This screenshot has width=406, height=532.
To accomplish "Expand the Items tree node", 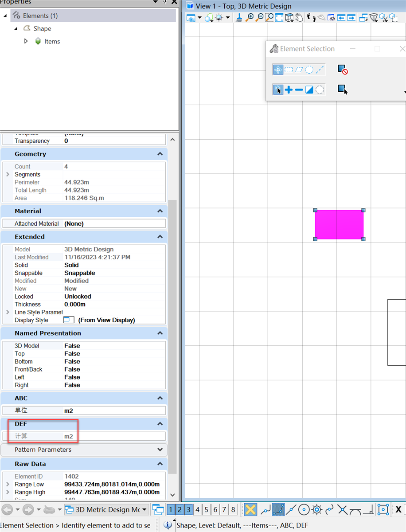I will 26,41.
